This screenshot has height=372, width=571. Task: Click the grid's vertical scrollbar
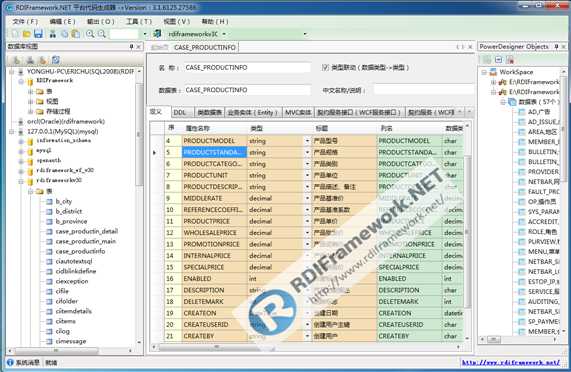click(x=467, y=233)
